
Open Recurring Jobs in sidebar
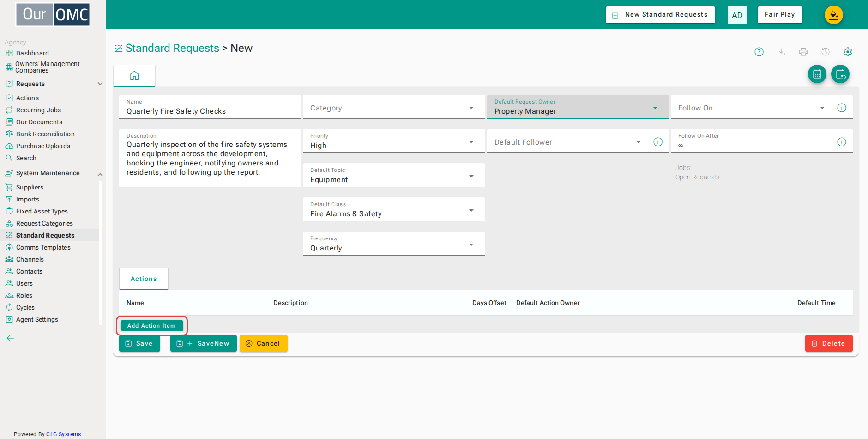[x=38, y=110]
